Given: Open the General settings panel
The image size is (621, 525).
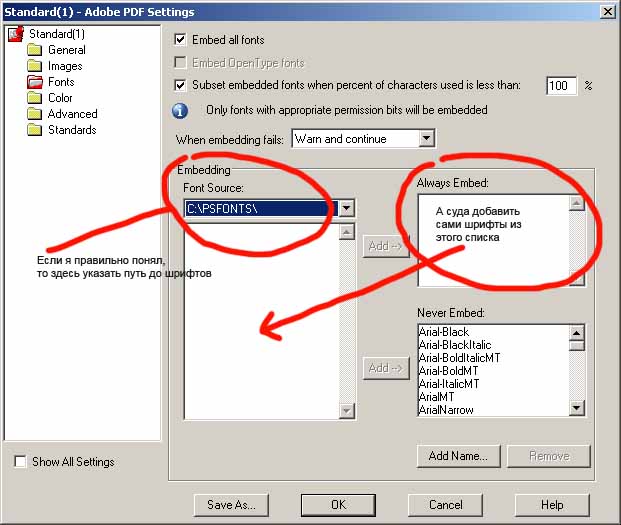Looking at the screenshot, I should click(67, 50).
